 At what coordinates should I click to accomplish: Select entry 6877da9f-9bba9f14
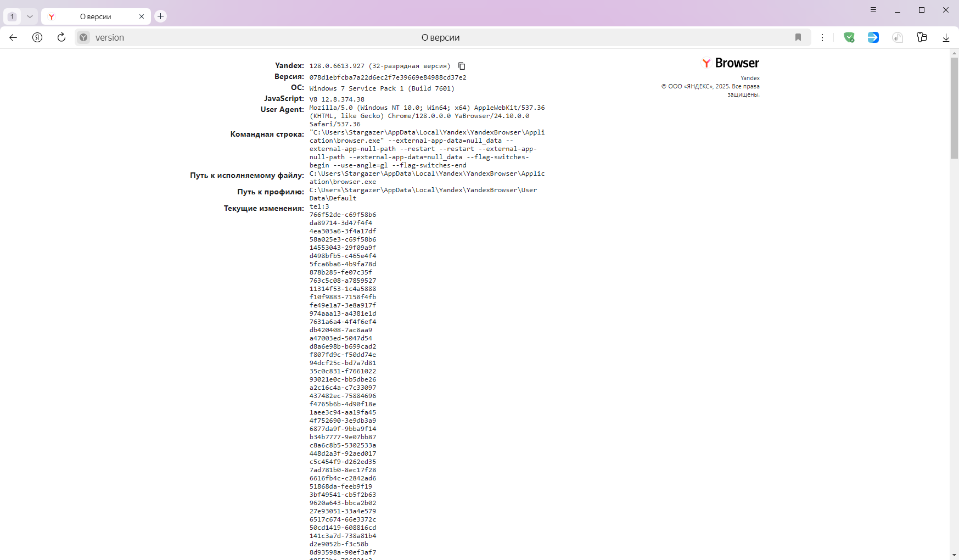click(x=343, y=429)
